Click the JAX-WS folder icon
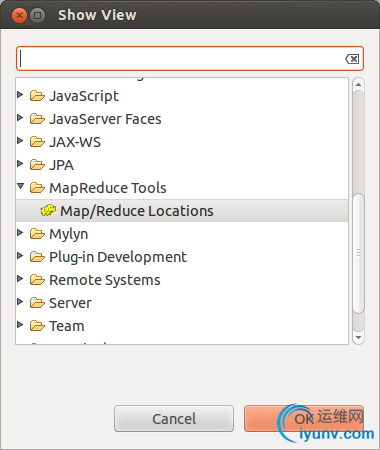380x450 pixels. pyautogui.click(x=37, y=142)
